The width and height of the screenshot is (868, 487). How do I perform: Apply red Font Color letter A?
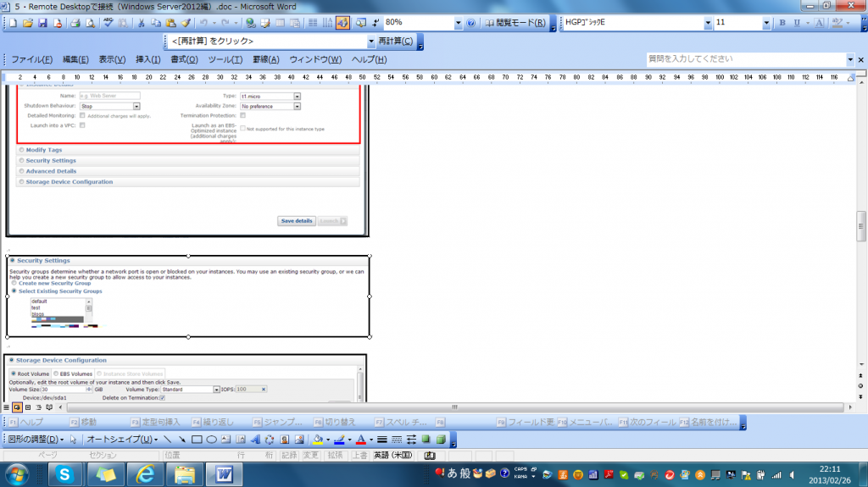[x=361, y=440]
